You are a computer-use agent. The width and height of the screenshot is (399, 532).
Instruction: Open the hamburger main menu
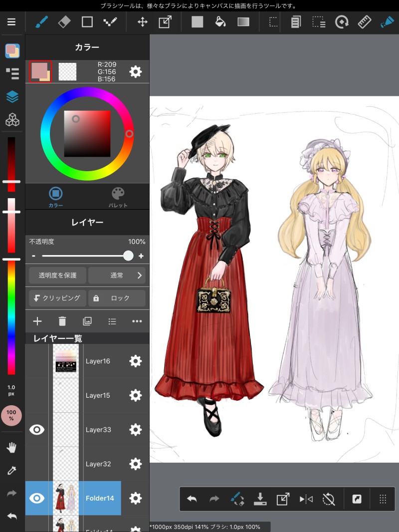(11, 22)
